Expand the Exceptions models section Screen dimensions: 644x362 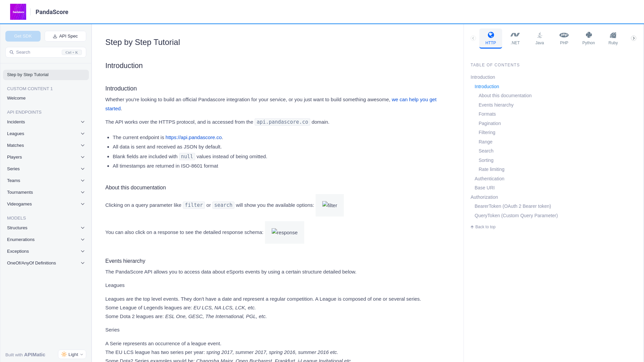coord(46,251)
